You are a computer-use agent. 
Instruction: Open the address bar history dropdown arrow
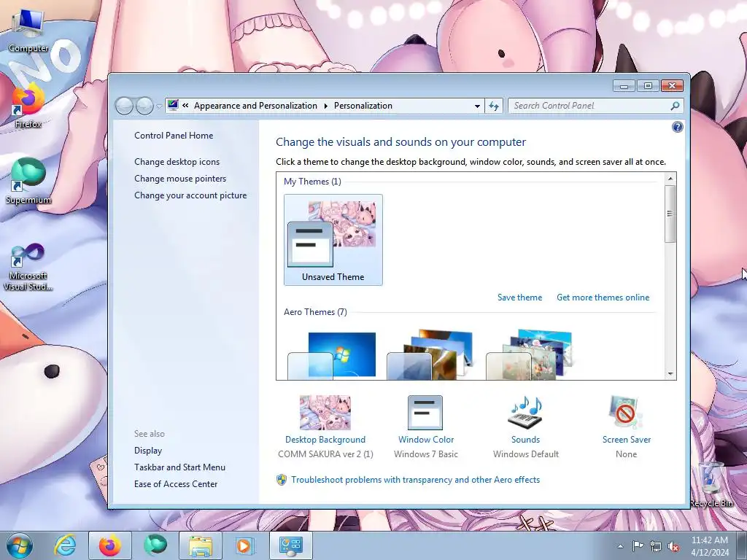coord(477,106)
